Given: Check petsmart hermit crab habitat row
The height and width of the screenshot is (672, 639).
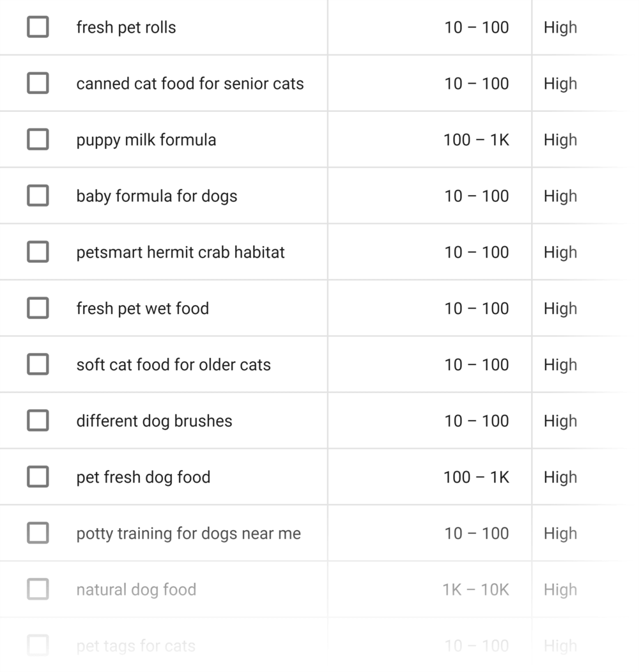Looking at the screenshot, I should pyautogui.click(x=38, y=251).
